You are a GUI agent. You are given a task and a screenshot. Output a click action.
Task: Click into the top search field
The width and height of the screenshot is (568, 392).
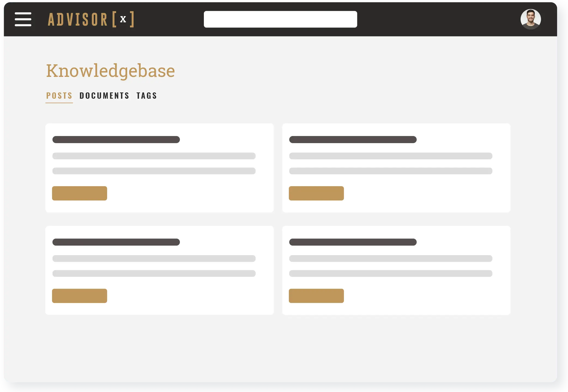(280, 19)
